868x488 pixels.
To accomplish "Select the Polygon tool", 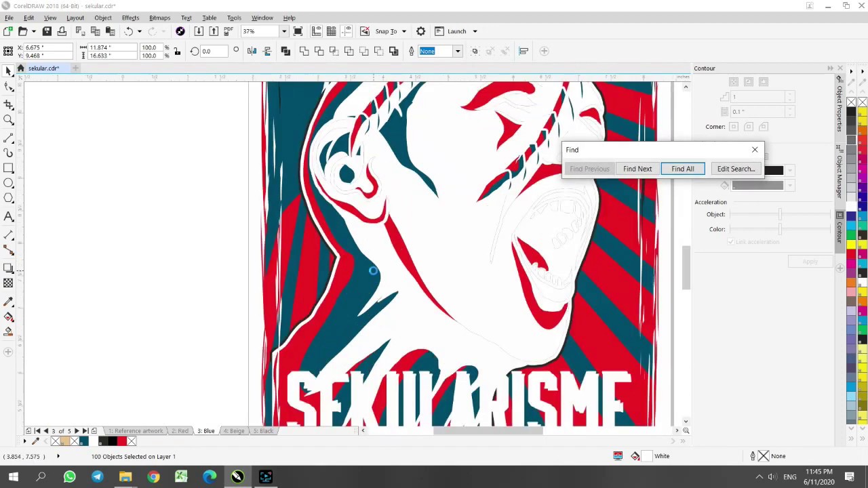I will (8, 198).
